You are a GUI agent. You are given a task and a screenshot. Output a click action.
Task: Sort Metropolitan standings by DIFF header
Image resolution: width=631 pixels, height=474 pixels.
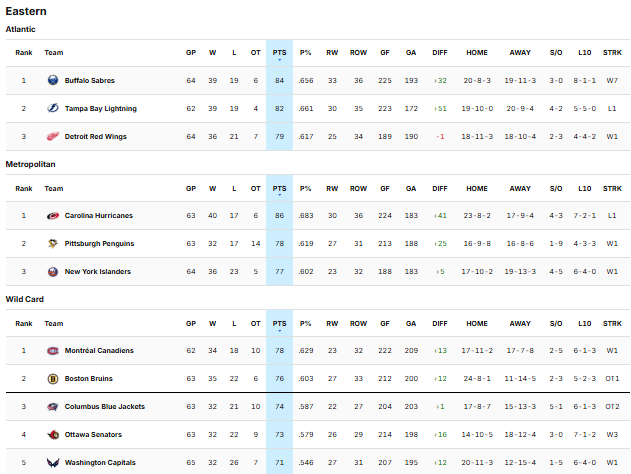pyautogui.click(x=439, y=188)
